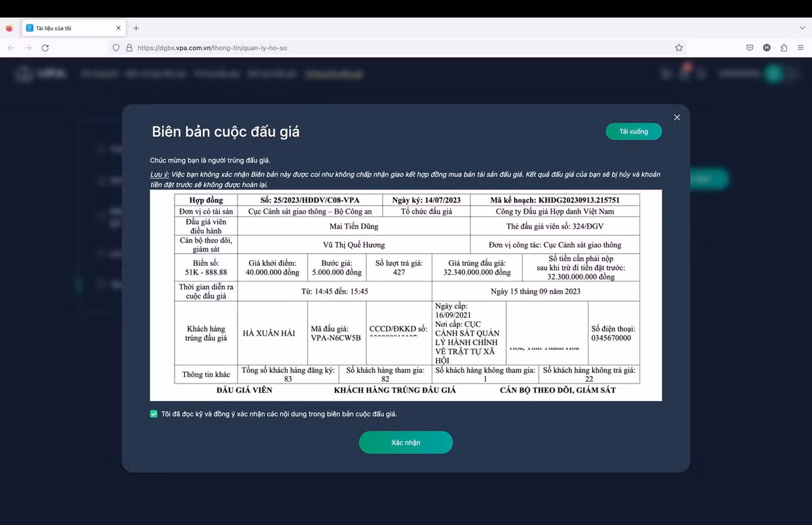Reload the current page
This screenshot has height=525, width=812.
point(45,48)
